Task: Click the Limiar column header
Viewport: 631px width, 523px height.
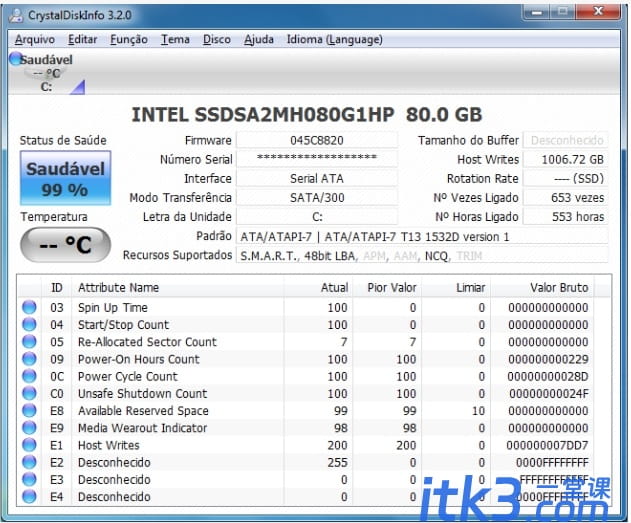Action: click(456, 288)
